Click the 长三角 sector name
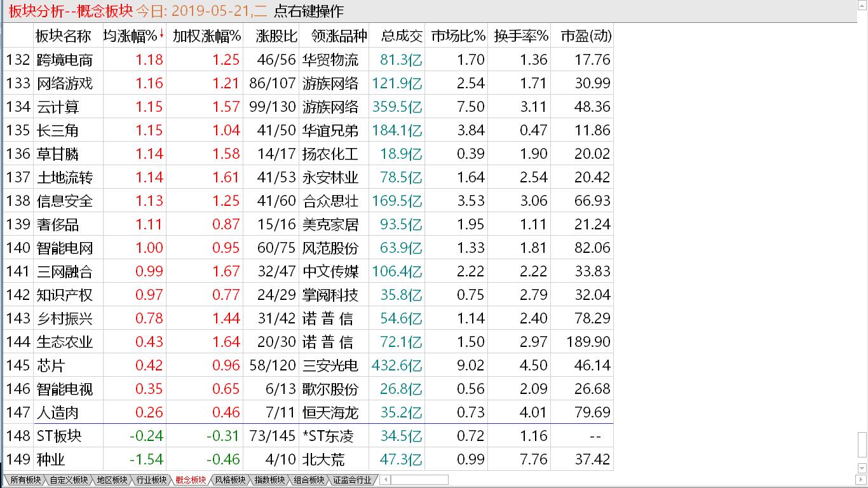The height and width of the screenshot is (488, 868). [58, 130]
